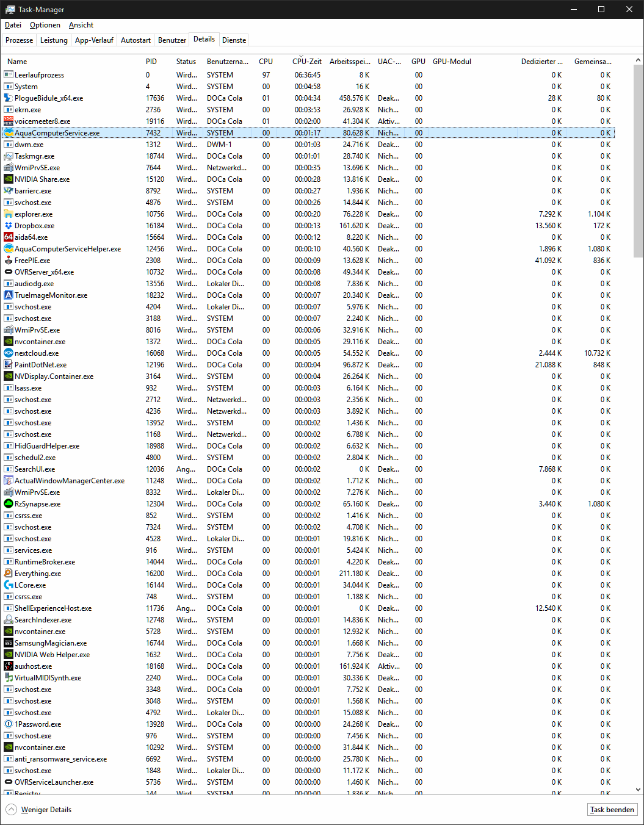The image size is (644, 825).
Task: Select the OVRServiceLauncher.exe row
Action: pyautogui.click(x=308, y=782)
